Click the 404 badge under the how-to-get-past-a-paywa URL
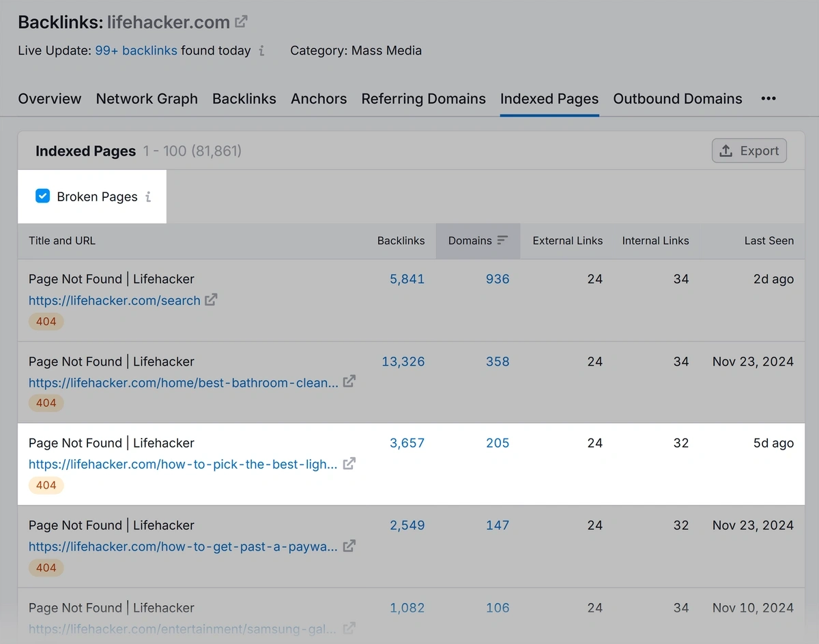The image size is (819, 644). (x=46, y=568)
